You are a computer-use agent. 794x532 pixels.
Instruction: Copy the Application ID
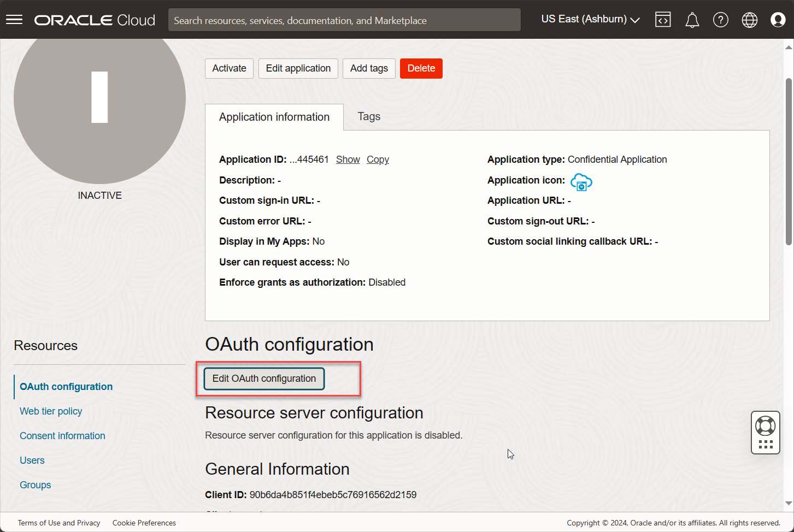[x=378, y=159]
